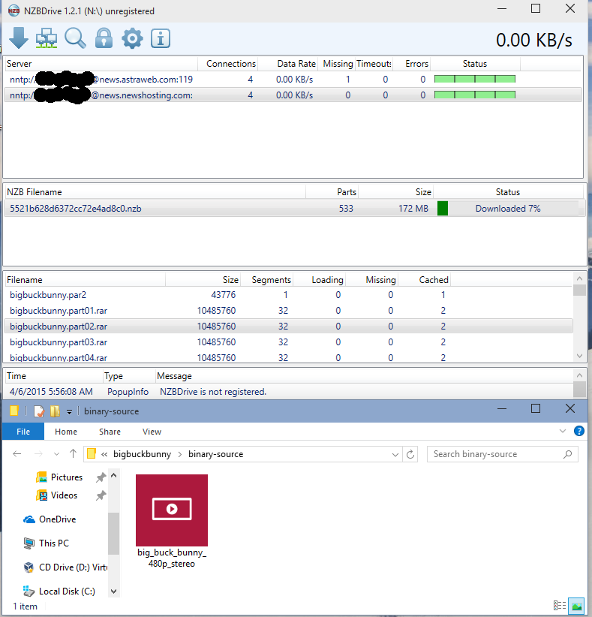Click the Explorer quick access properties icon
This screenshot has height=617, width=592.
coord(39,411)
